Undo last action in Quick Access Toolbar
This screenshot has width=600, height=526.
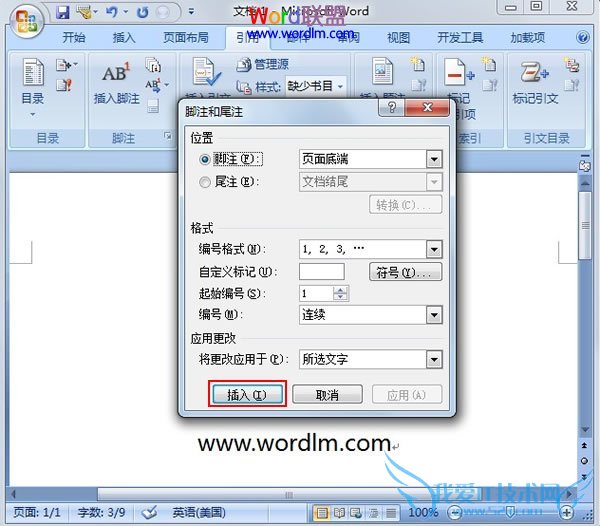point(112,13)
